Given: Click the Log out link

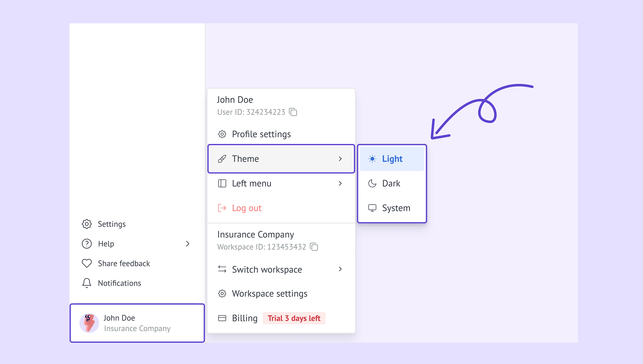Looking at the screenshot, I should (247, 208).
